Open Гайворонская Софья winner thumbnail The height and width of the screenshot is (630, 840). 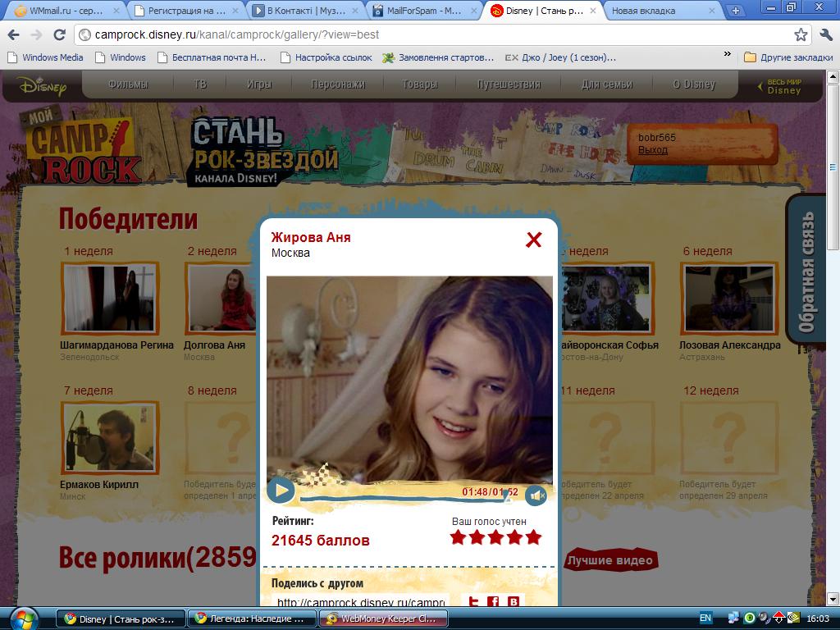[x=606, y=299]
